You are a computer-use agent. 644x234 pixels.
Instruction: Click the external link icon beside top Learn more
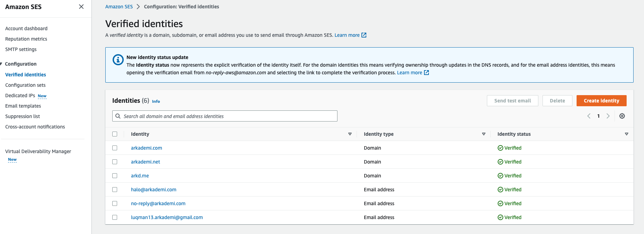click(x=364, y=35)
